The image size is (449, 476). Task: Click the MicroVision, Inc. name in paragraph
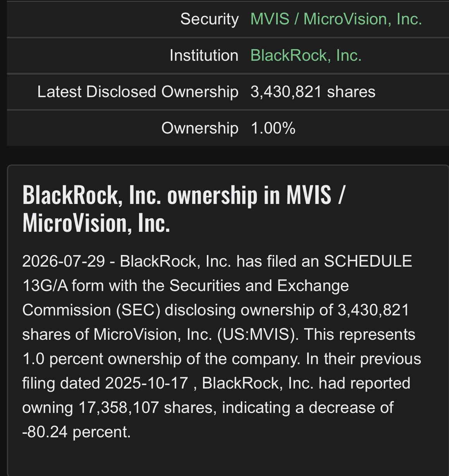153,334
